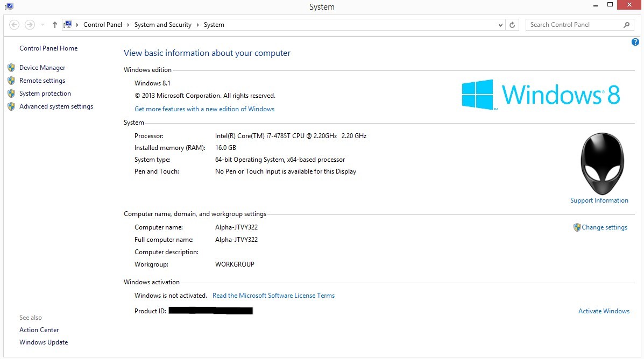This screenshot has height=359, width=644.
Task: Open System protection
Action: click(45, 94)
